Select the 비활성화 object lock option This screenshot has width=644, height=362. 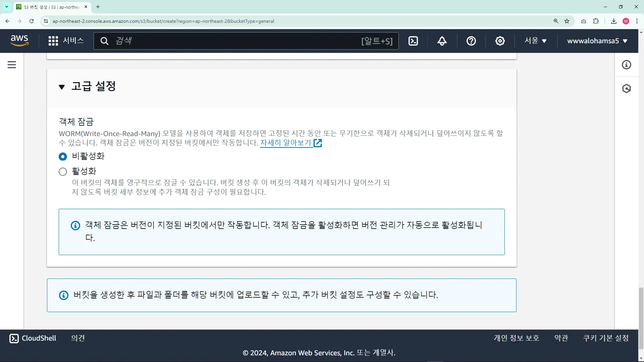pyautogui.click(x=63, y=157)
